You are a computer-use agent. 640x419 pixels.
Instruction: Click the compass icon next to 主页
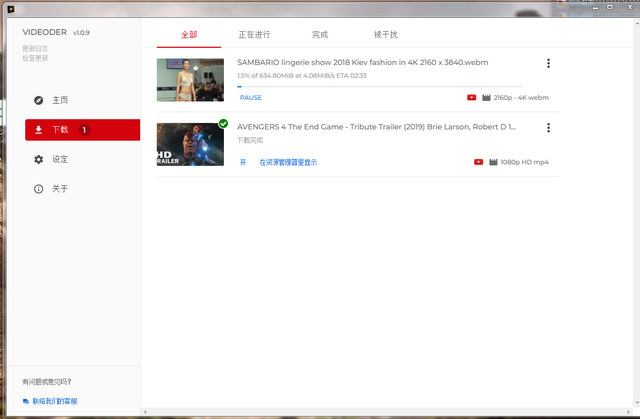(38, 100)
